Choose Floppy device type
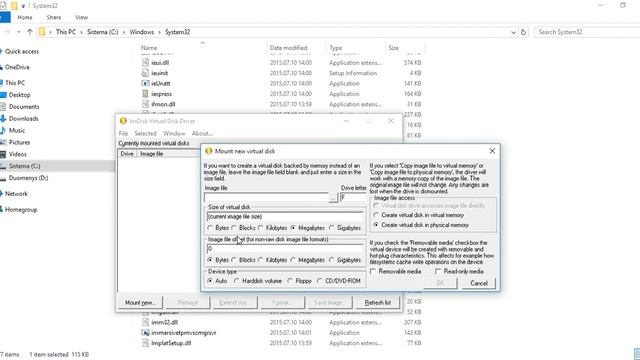The image size is (640, 360). [290, 281]
